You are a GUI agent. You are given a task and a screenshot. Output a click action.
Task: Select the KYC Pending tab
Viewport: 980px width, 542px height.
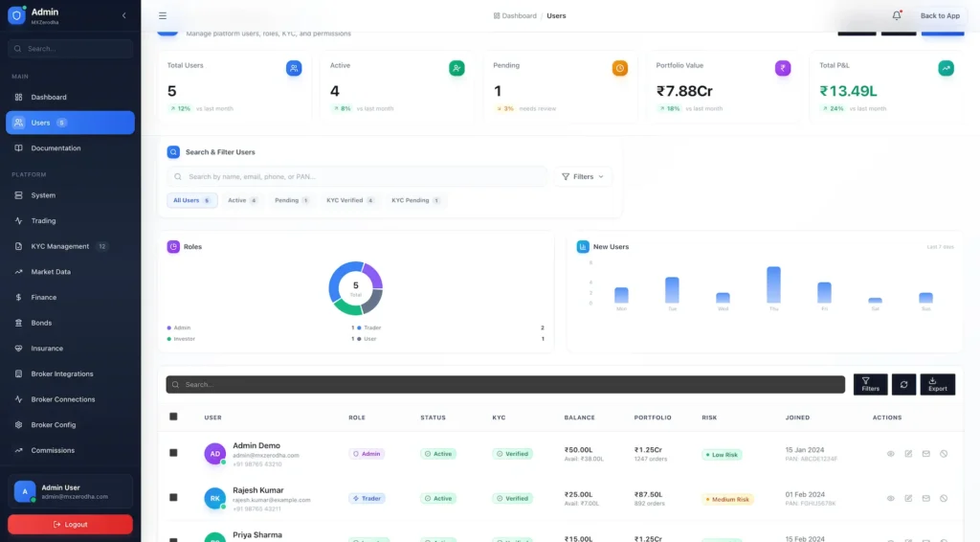(x=415, y=201)
